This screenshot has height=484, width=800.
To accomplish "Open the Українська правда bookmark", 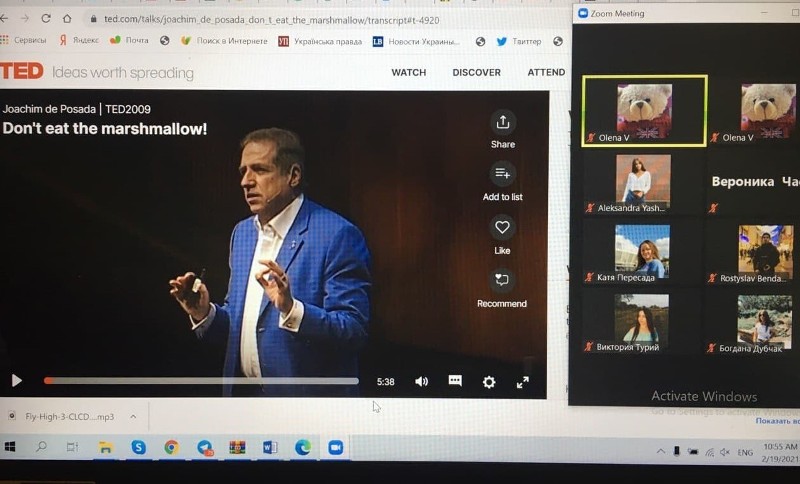I will coord(320,41).
